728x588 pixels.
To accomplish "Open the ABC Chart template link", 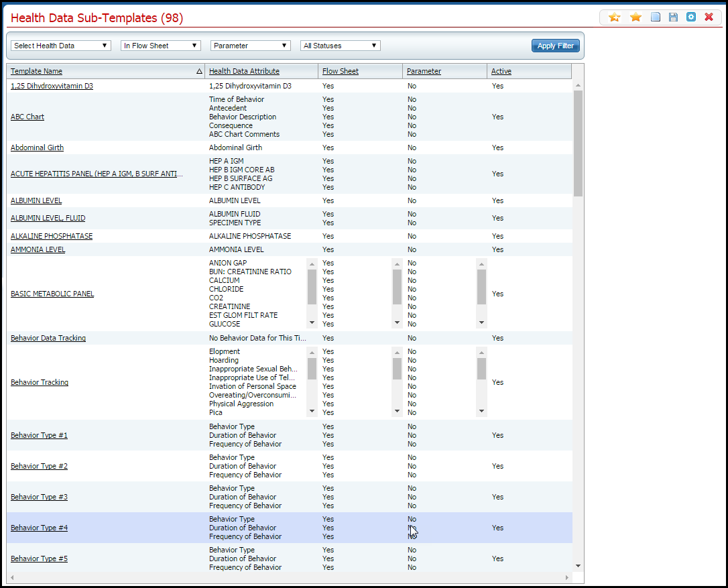I will [x=27, y=117].
